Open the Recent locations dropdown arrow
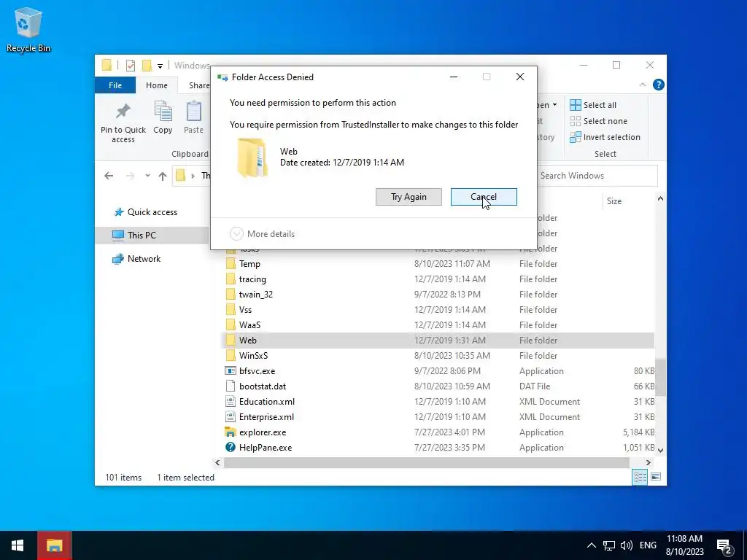Image resolution: width=747 pixels, height=560 pixels. [147, 176]
